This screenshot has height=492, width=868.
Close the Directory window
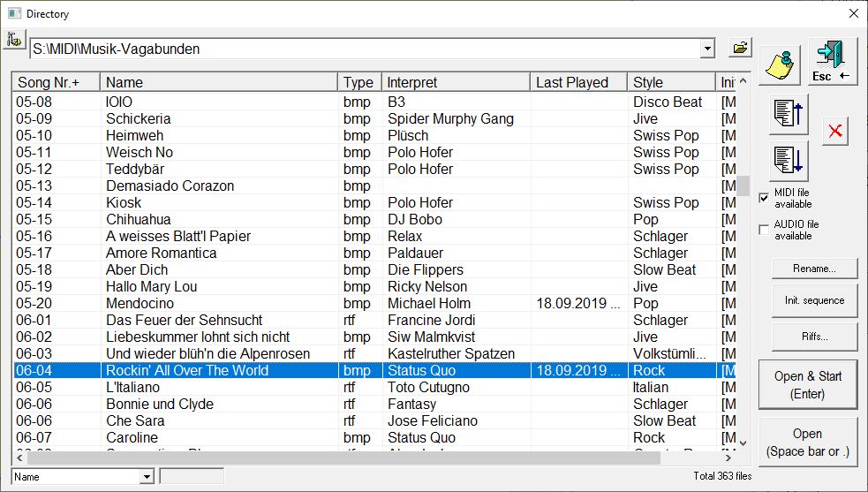(854, 13)
